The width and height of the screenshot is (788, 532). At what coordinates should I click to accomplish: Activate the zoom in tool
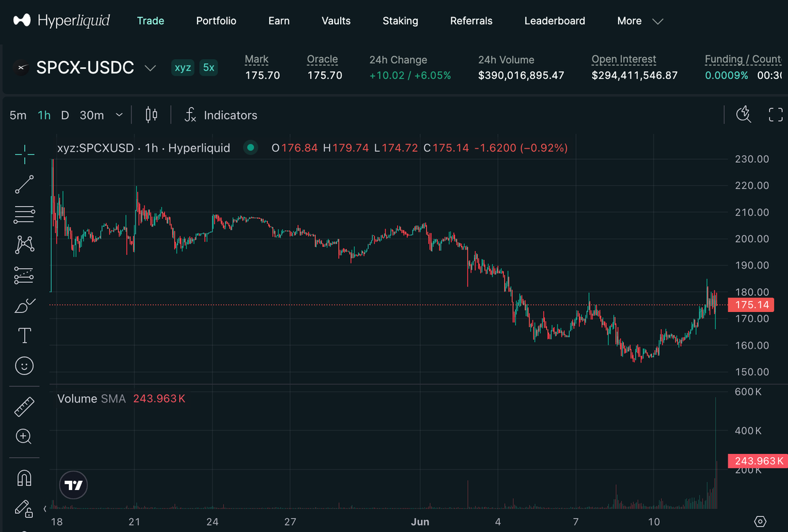point(24,436)
